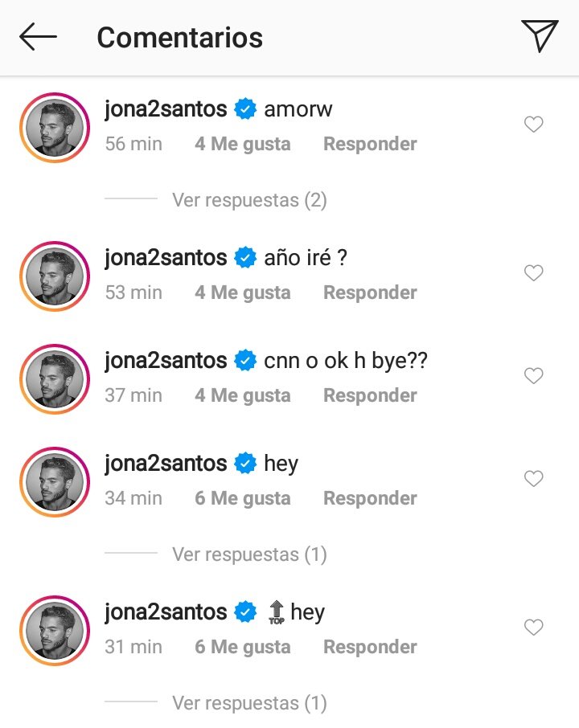Image resolution: width=579 pixels, height=728 pixels.
Task: Open the 6 Me gusta on plain "hey"
Action: click(x=242, y=499)
